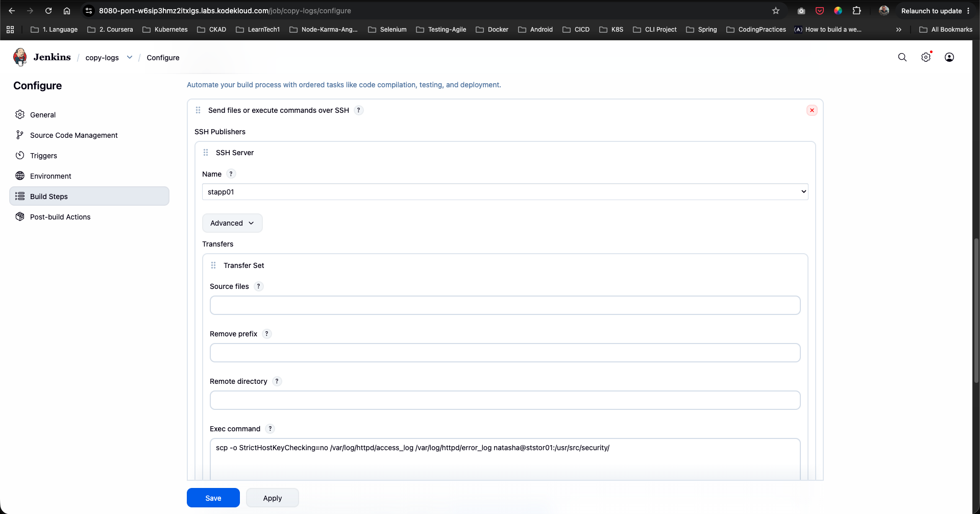This screenshot has height=514, width=980.
Task: Click the red shield extension icon
Action: tap(820, 11)
